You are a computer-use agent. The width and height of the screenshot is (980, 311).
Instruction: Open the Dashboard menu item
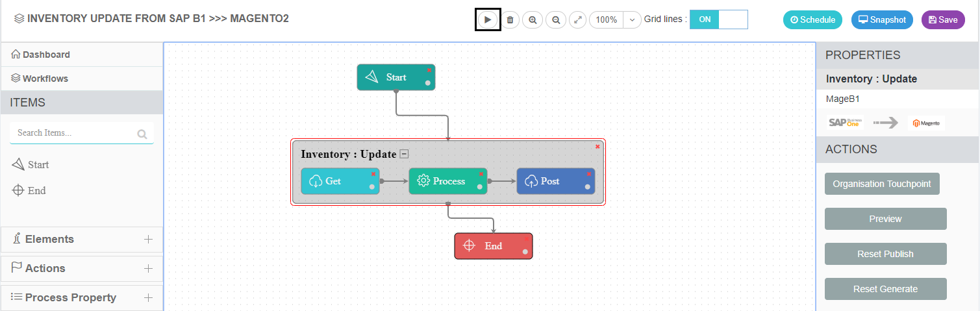45,55
